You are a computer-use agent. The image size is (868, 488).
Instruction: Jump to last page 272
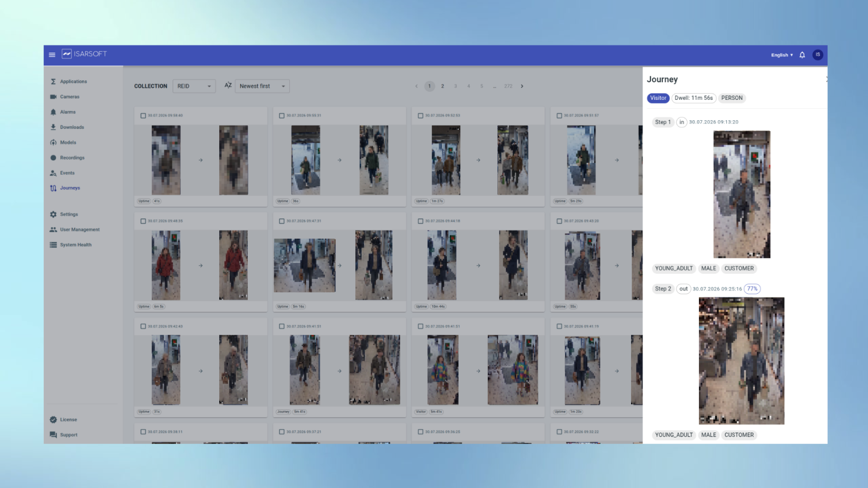508,86
